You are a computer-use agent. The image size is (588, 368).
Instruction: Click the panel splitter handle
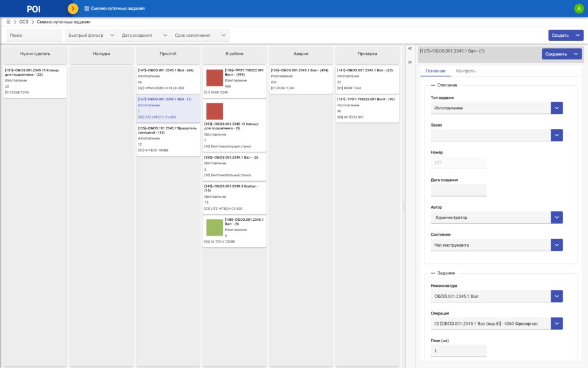click(x=404, y=206)
